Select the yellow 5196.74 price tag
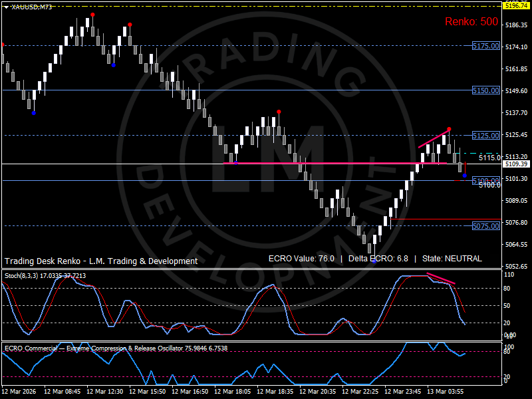 tap(516, 5)
